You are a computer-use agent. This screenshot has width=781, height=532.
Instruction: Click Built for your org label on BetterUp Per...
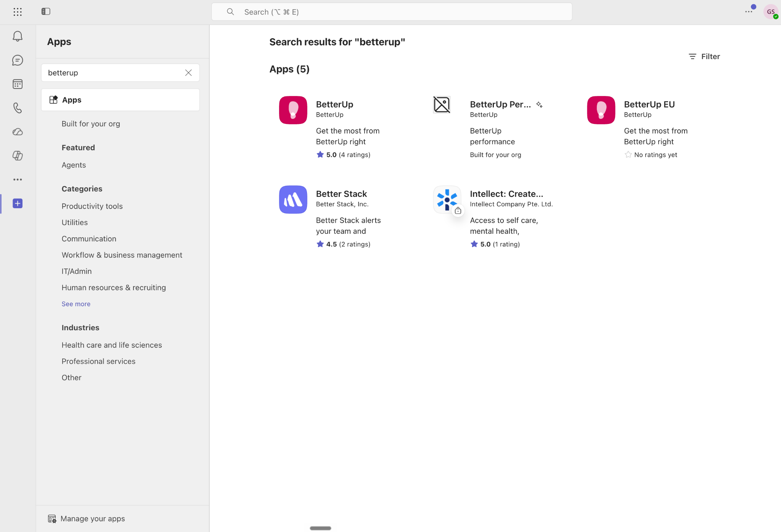tap(495, 155)
